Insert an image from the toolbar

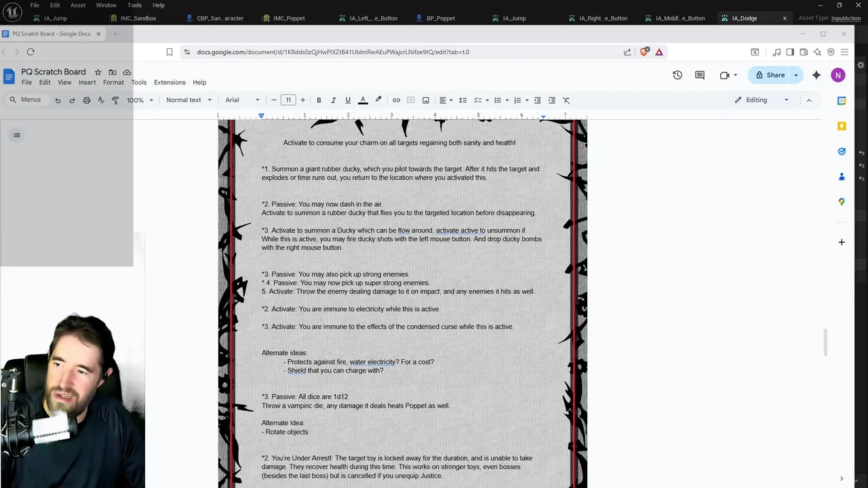click(x=426, y=100)
